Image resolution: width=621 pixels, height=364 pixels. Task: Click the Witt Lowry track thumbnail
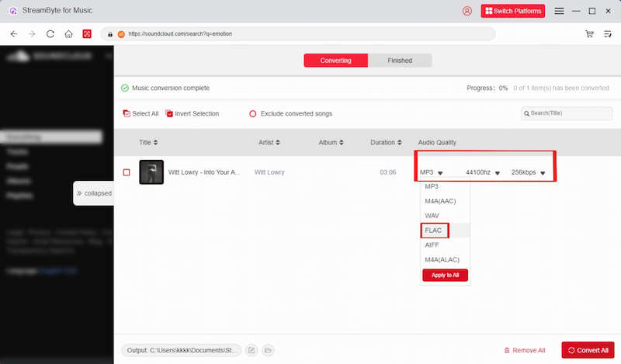pos(151,172)
